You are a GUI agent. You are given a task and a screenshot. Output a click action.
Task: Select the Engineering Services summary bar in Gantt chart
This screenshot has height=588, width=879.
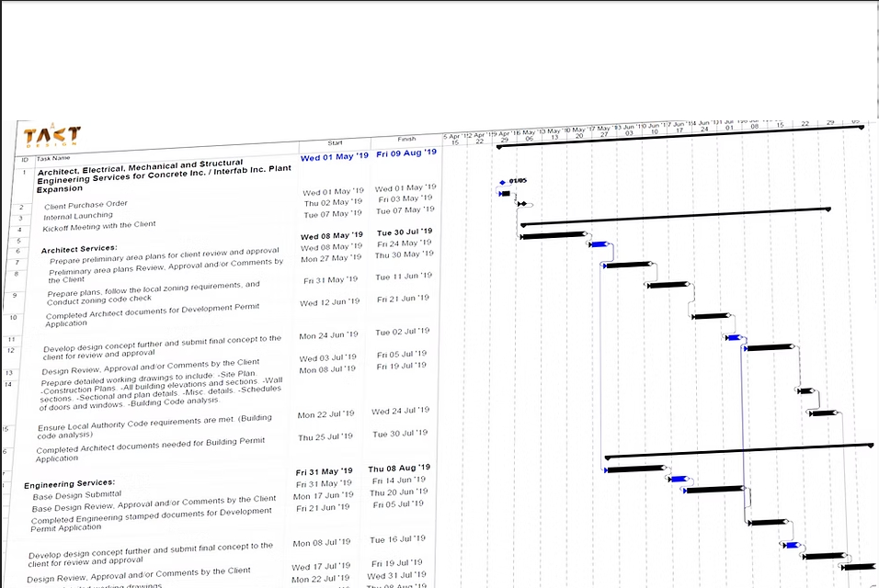[x=739, y=451]
